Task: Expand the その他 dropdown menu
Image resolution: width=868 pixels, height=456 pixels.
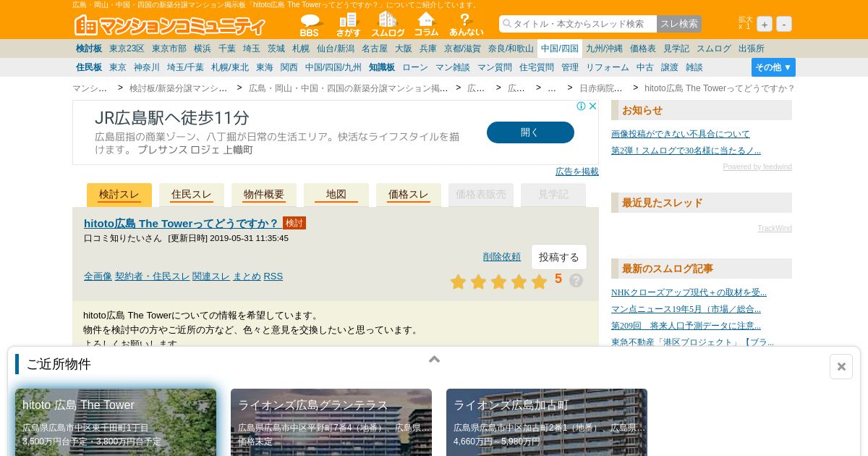Action: pyautogui.click(x=773, y=67)
